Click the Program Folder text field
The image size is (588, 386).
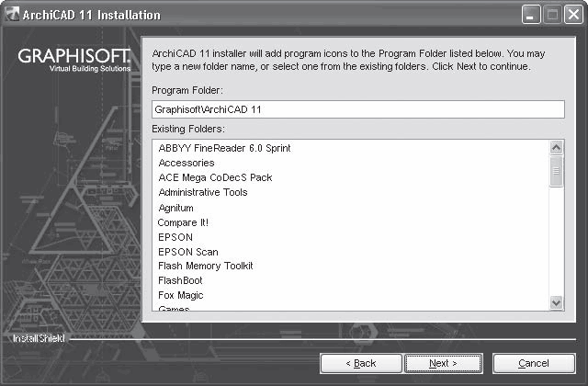tap(357, 108)
